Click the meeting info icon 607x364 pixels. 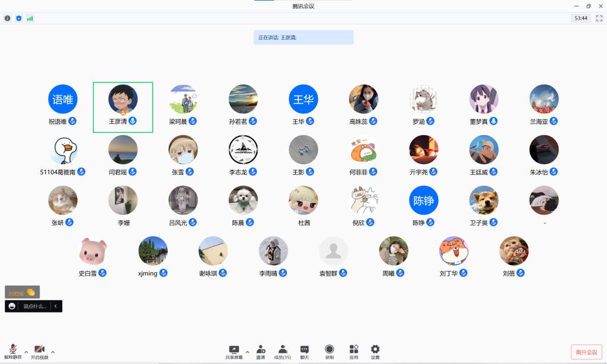8,18
